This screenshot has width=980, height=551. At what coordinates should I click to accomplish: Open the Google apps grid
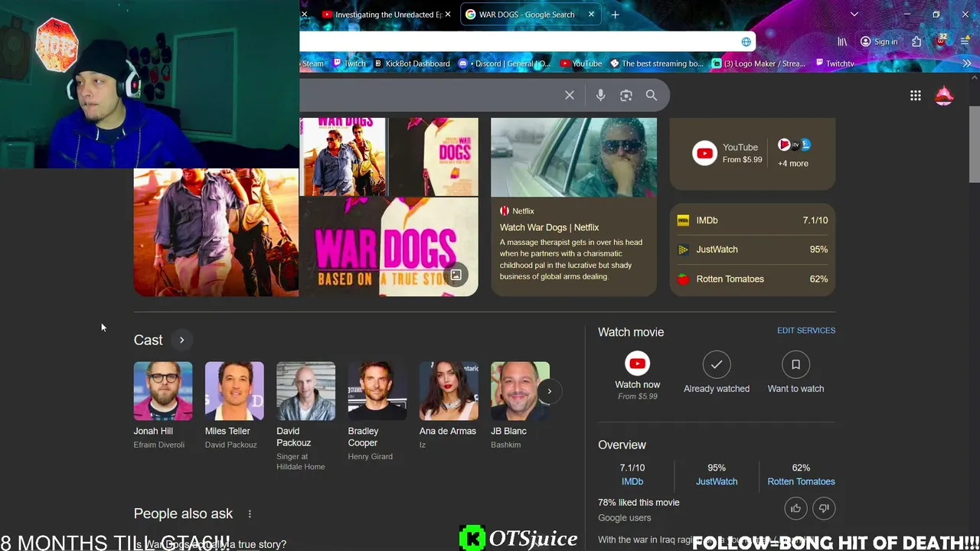916,96
